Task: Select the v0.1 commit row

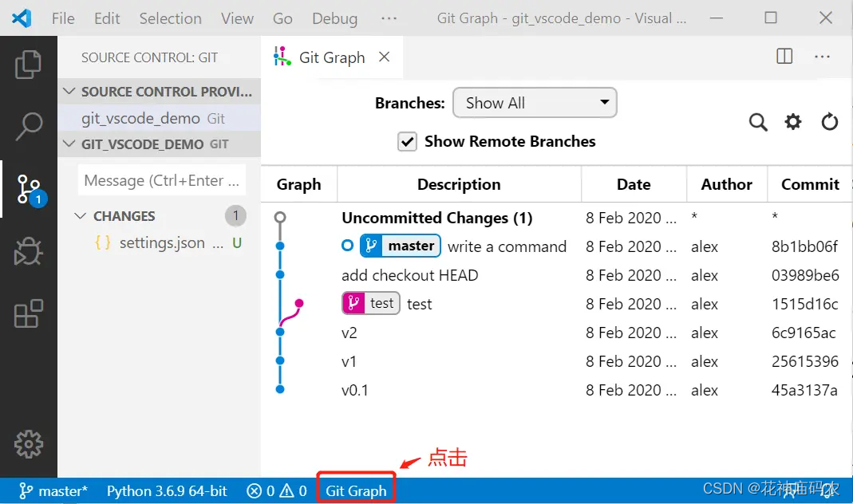Action: click(556, 390)
